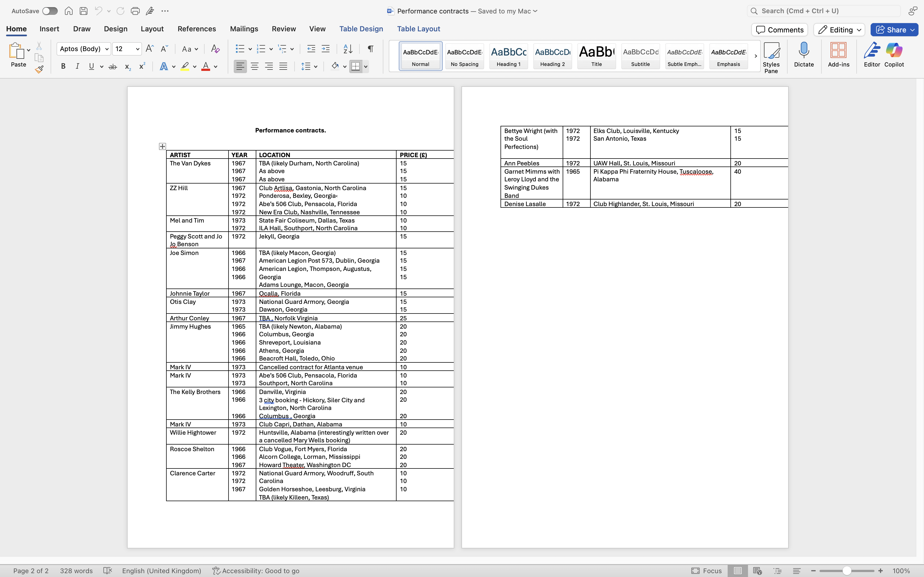Click the Comments button
Viewport: 924px width, 577px height.
tap(779, 30)
